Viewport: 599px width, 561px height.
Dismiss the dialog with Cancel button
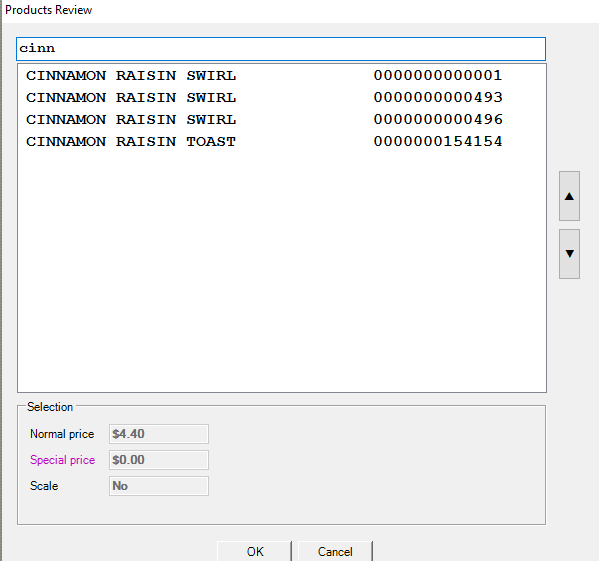tap(335, 551)
